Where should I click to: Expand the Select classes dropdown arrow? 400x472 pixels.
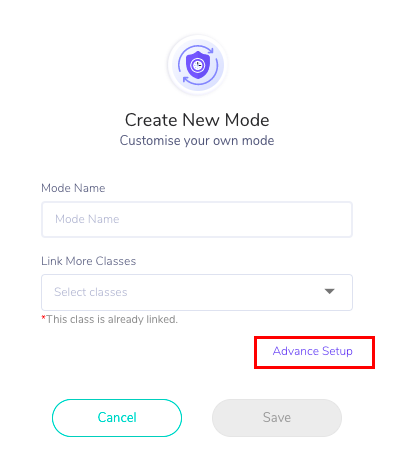point(329,291)
